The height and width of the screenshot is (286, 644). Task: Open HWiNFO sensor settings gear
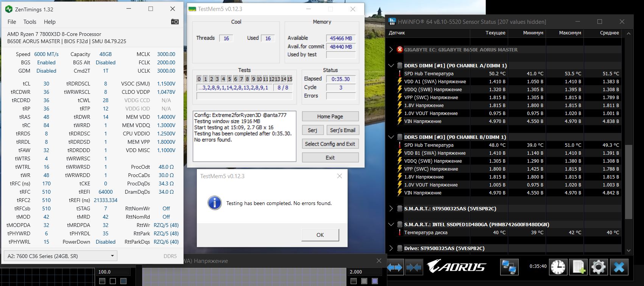click(x=599, y=267)
